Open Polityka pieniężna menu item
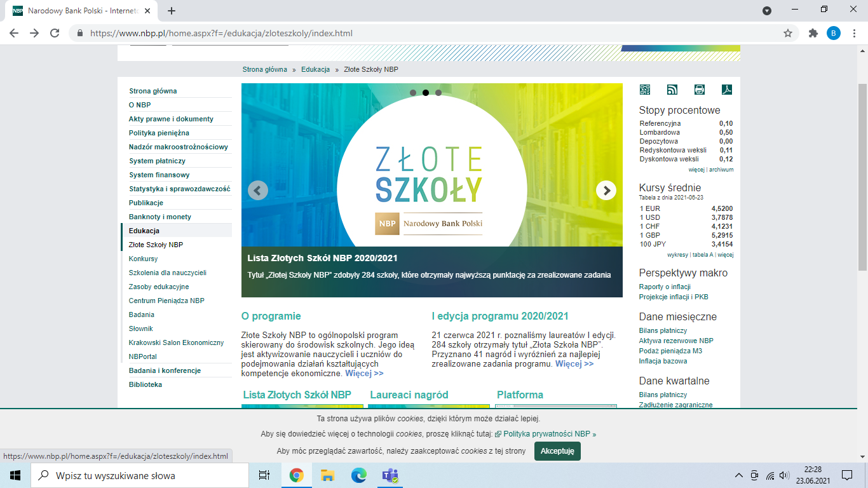868x488 pixels. (159, 133)
